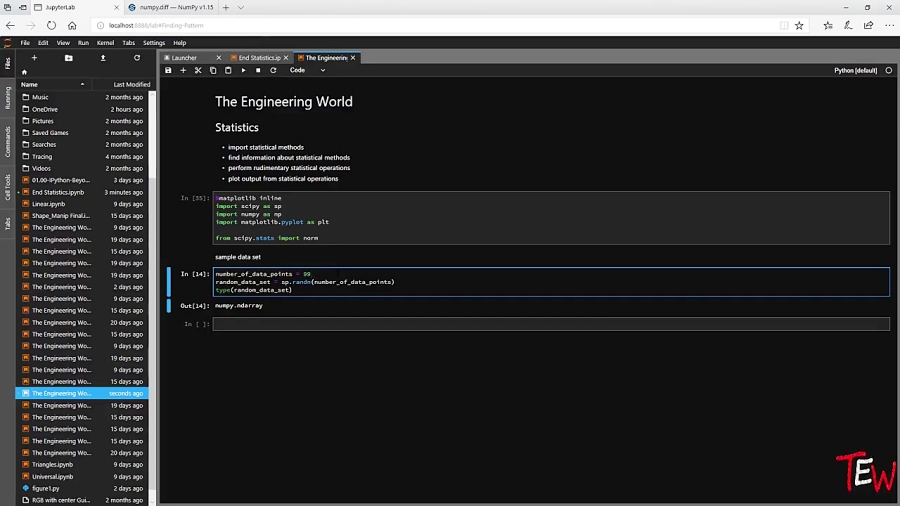
Task: Paste cell from clipboard in notebook toolbar
Action: pos(228,71)
